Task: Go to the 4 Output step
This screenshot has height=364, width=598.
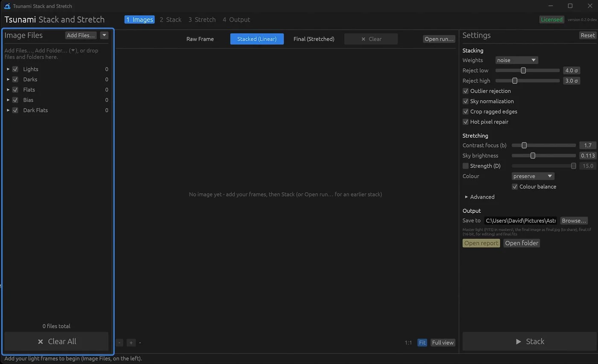Action: [236, 20]
